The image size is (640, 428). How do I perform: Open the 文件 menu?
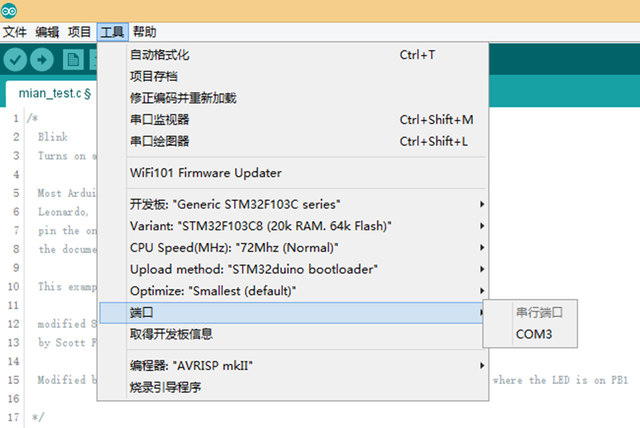click(14, 32)
